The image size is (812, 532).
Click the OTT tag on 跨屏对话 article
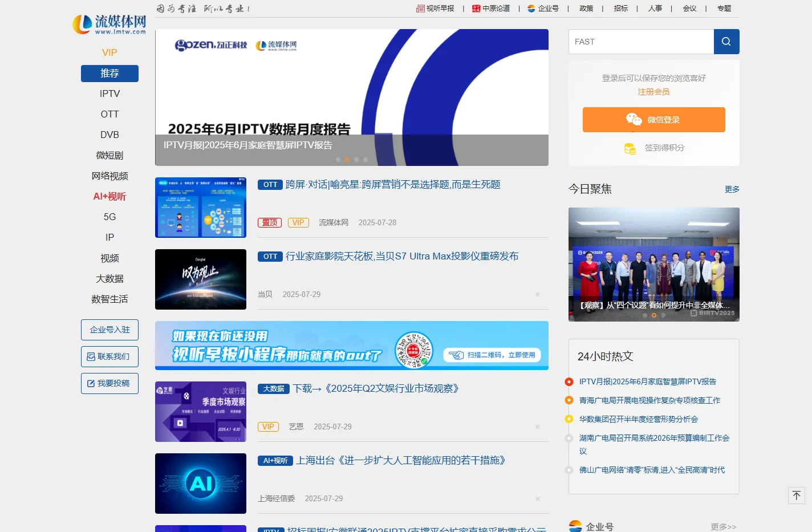click(270, 185)
